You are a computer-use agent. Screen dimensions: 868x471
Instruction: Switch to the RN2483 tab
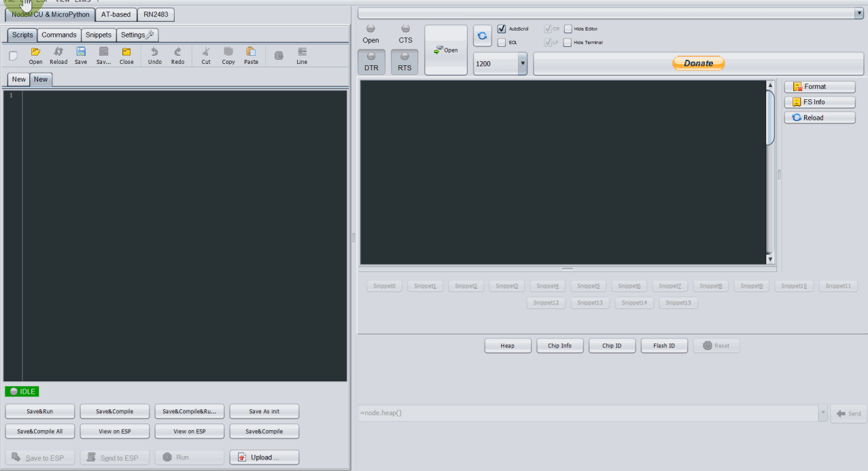point(156,14)
